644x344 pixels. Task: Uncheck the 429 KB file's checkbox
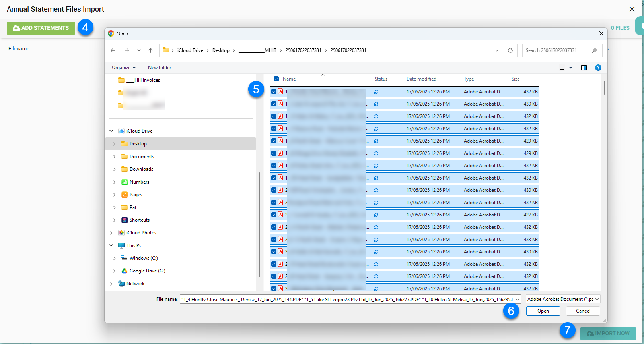[x=274, y=141]
